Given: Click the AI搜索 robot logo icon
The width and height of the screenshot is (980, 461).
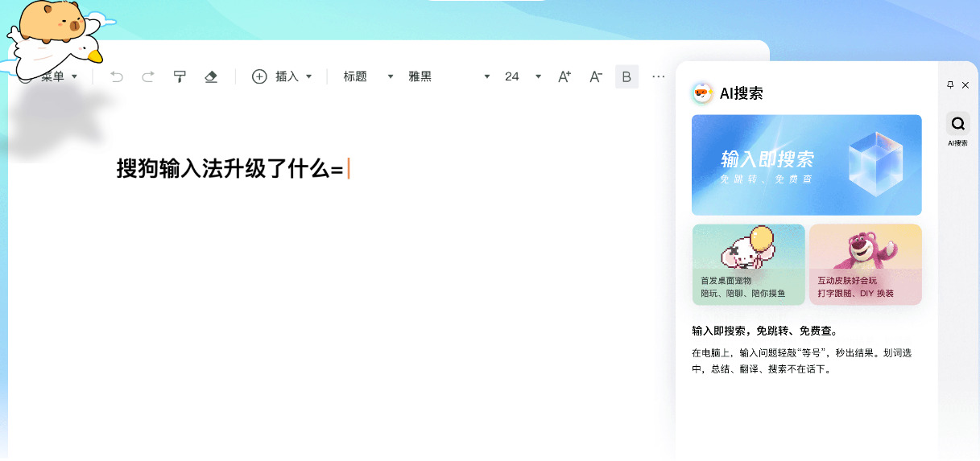Looking at the screenshot, I should tap(702, 93).
